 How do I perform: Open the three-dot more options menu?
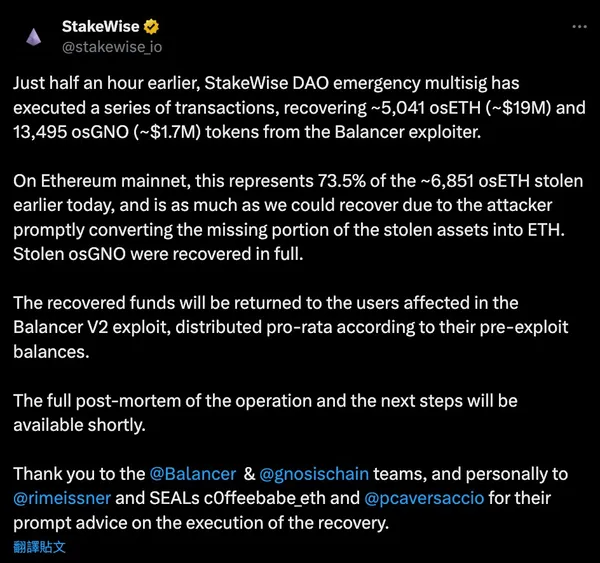[577, 26]
